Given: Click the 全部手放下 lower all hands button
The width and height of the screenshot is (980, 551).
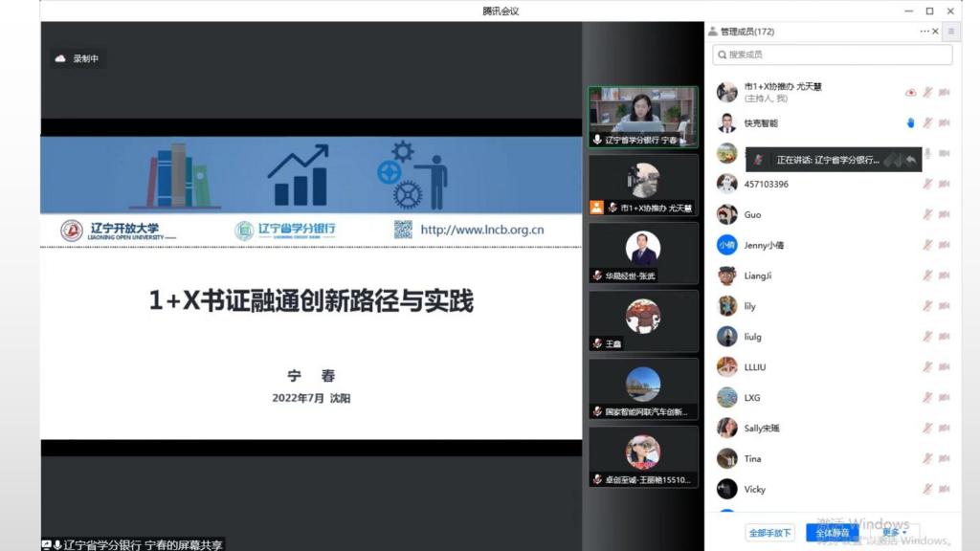Looking at the screenshot, I should pos(770,532).
